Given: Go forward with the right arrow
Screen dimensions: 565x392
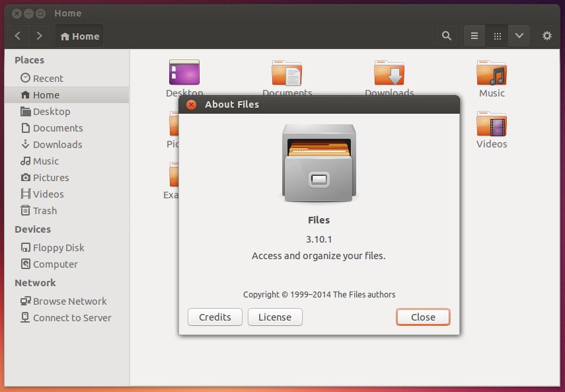Looking at the screenshot, I should pyautogui.click(x=39, y=36).
